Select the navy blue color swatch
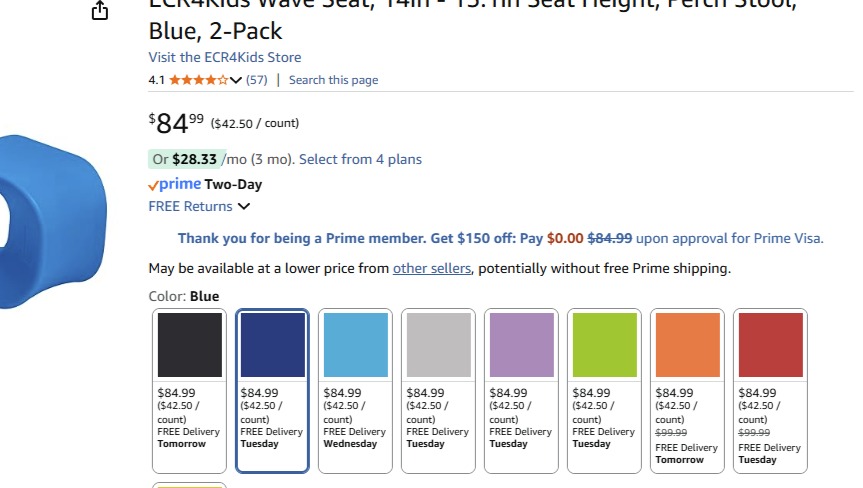The width and height of the screenshot is (863, 488). click(x=273, y=345)
